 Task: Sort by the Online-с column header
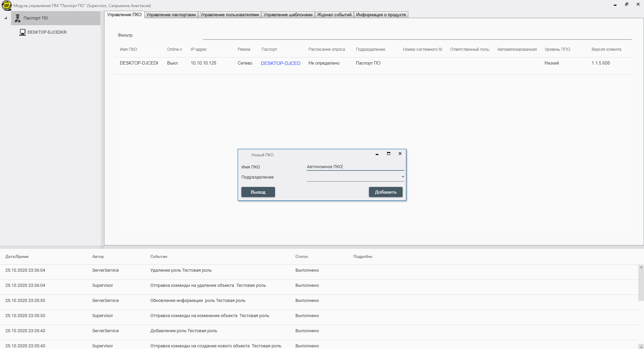(x=175, y=49)
